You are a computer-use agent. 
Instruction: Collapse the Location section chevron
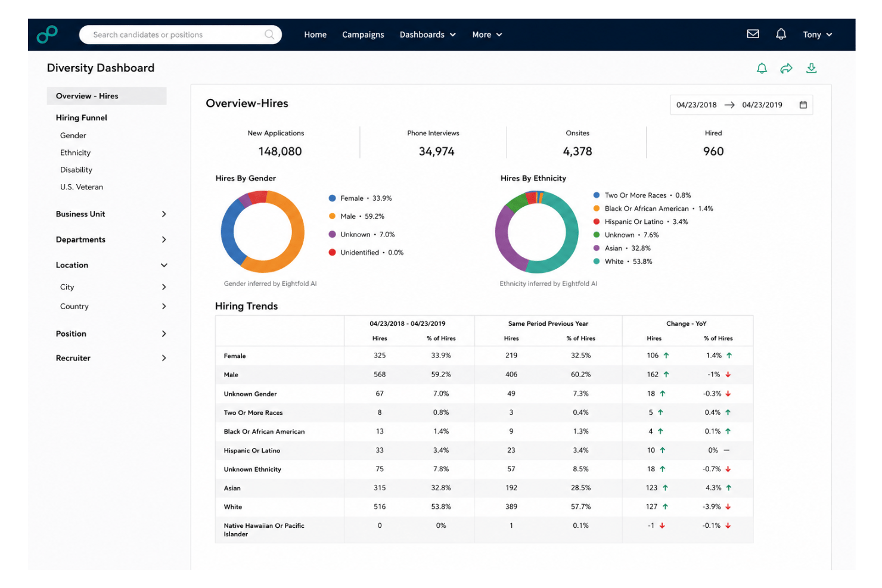click(x=164, y=265)
